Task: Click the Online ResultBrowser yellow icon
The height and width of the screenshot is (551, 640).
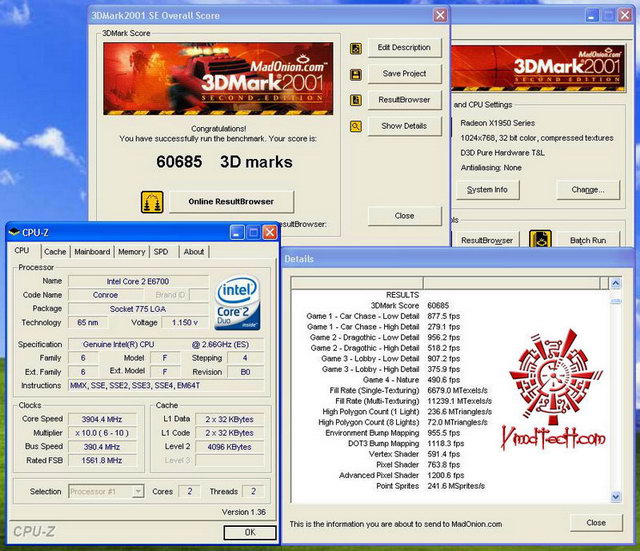Action: (x=152, y=202)
